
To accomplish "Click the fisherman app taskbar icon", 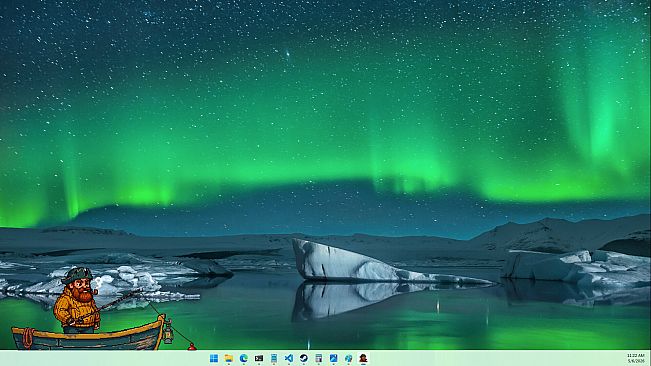I will pos(363,358).
